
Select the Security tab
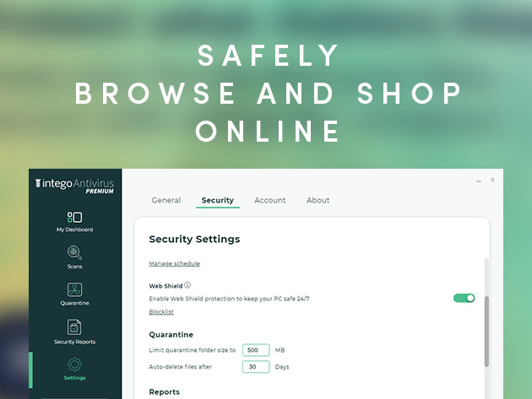point(218,201)
